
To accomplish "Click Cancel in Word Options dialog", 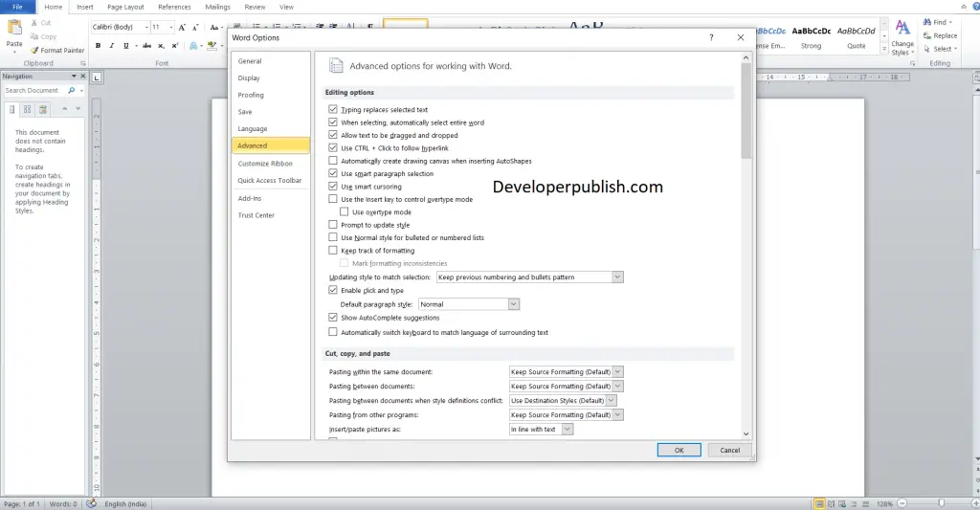I will coord(729,450).
